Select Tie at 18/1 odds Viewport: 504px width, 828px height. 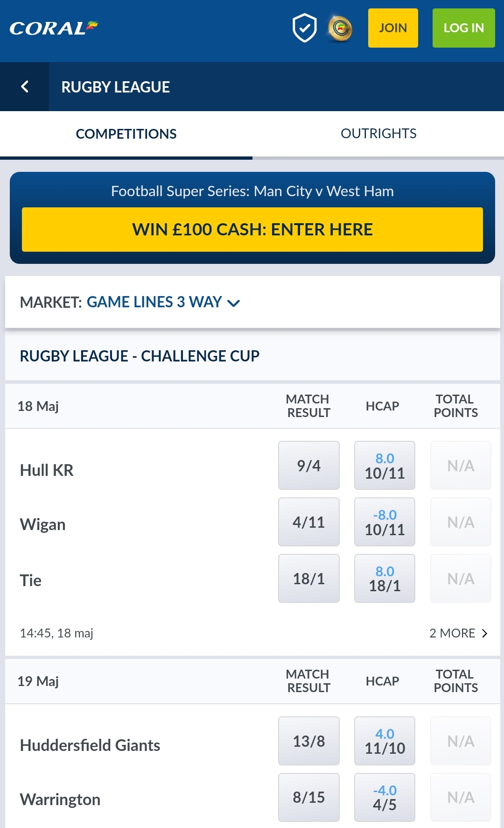tap(308, 578)
